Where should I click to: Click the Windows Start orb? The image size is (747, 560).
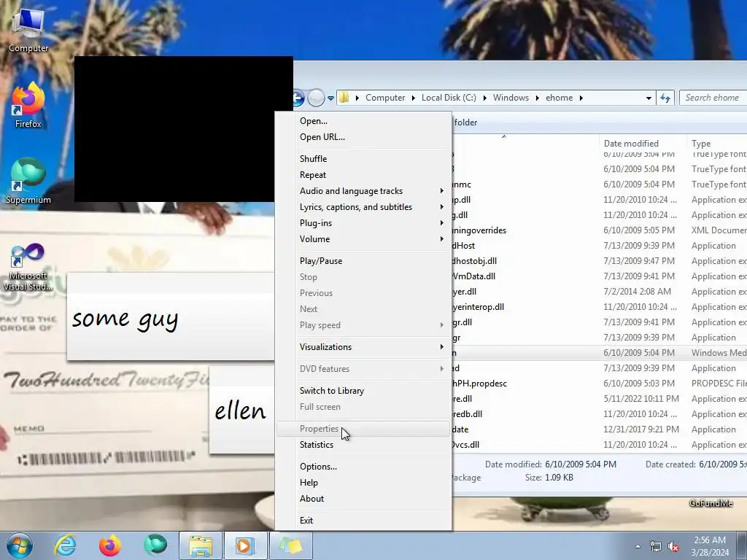click(19, 545)
